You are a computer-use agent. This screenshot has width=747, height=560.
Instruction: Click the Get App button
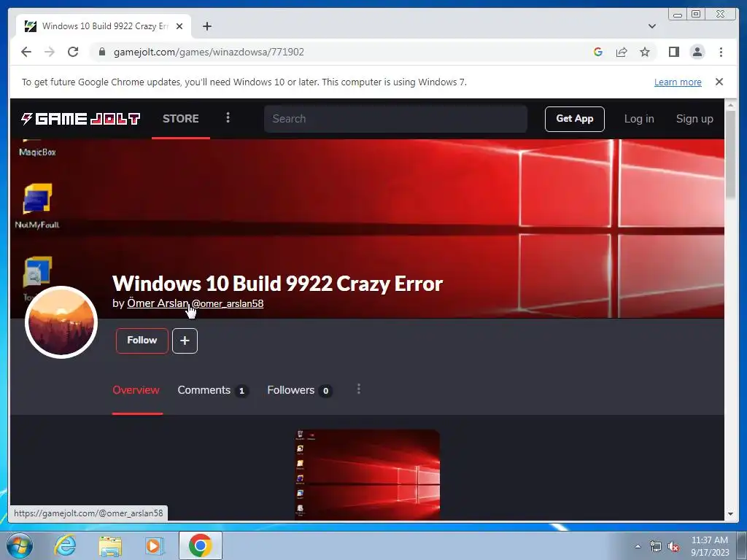[575, 119]
